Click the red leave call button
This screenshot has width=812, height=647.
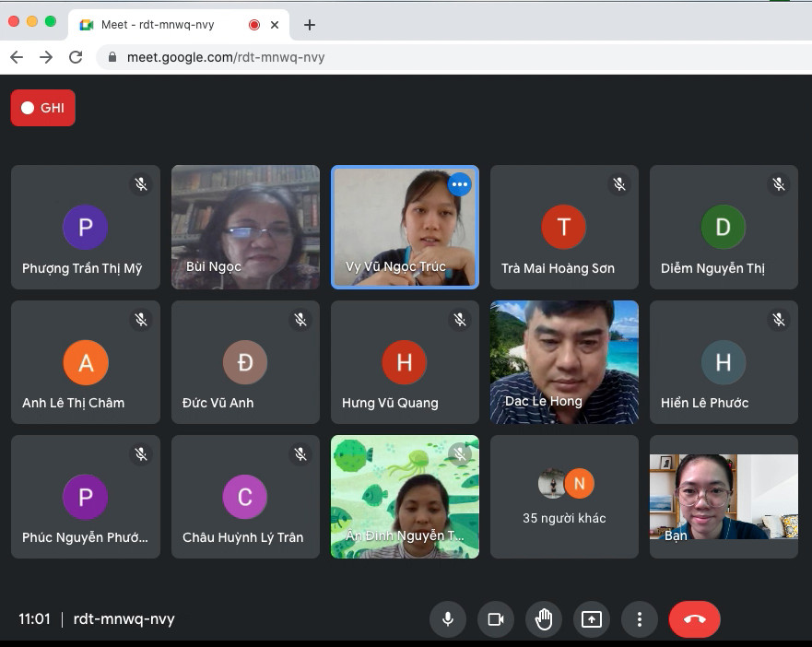694,619
